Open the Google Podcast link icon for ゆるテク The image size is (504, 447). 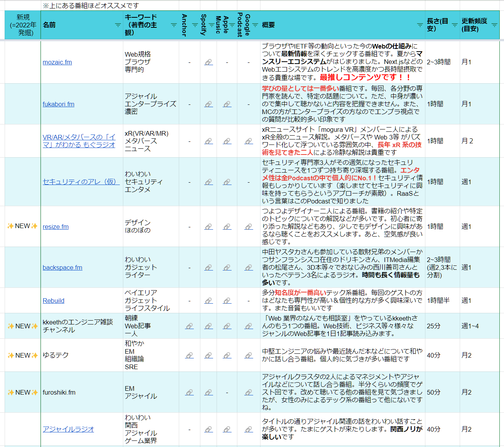[x=249, y=355]
